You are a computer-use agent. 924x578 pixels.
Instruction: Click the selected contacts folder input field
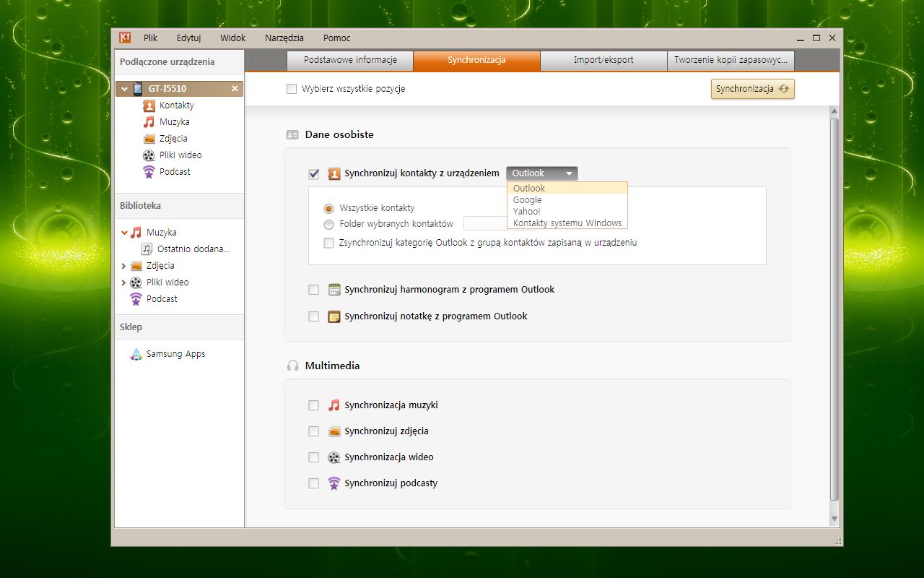tap(485, 223)
